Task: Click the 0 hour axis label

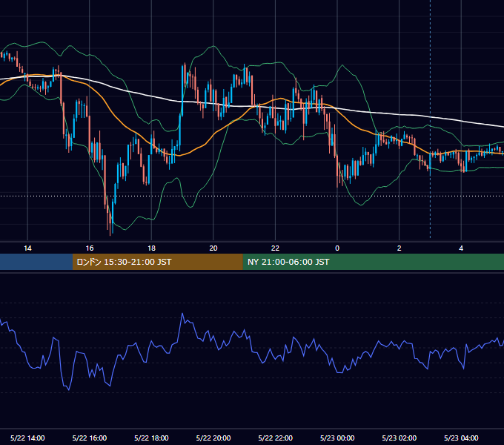Action: (x=337, y=248)
